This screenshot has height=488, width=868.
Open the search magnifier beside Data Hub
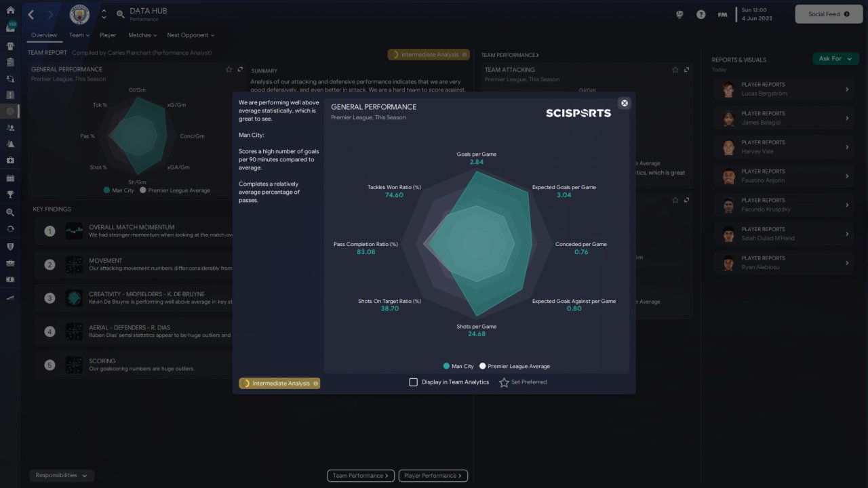coord(120,14)
